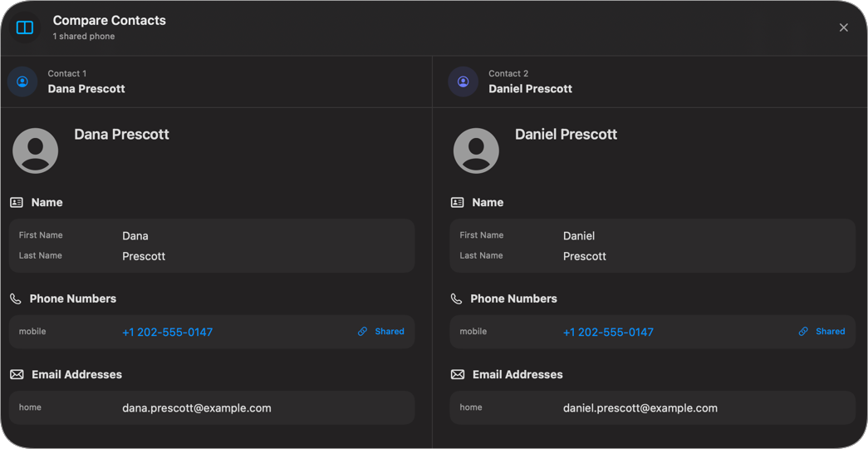Viewport: 868px width, 449px height.
Task: Click the envelope icon in Dana's column
Action: coord(17,375)
